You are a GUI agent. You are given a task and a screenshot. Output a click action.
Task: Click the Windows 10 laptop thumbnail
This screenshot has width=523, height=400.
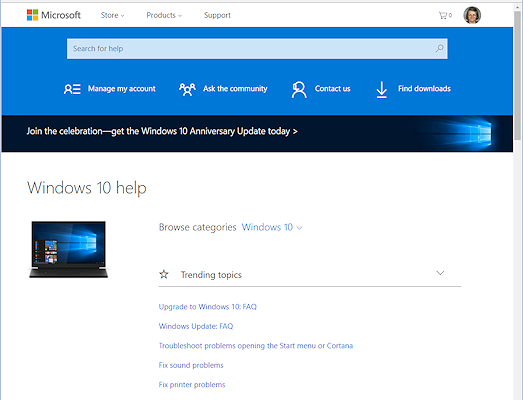pos(69,250)
